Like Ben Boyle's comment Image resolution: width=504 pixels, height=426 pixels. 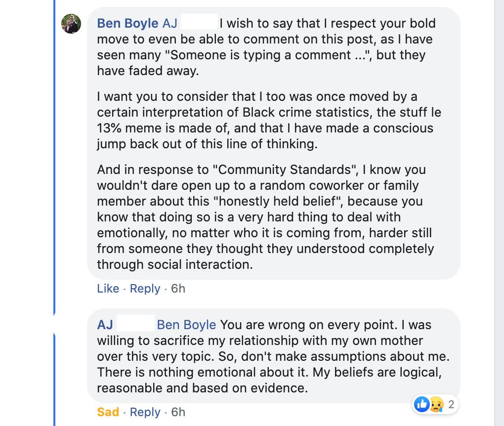(x=108, y=289)
